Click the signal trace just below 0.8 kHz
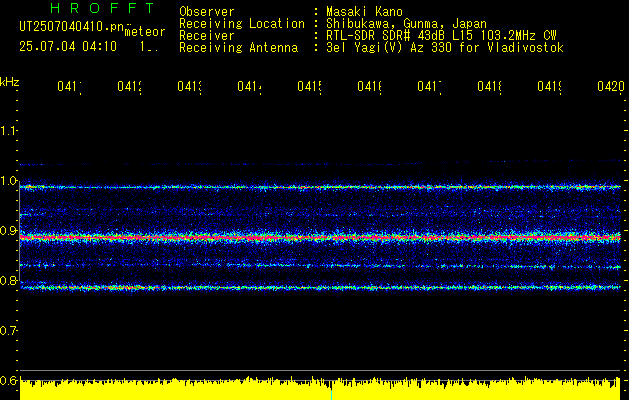Screen dimensions: 629x400 pyautogui.click(x=320, y=287)
